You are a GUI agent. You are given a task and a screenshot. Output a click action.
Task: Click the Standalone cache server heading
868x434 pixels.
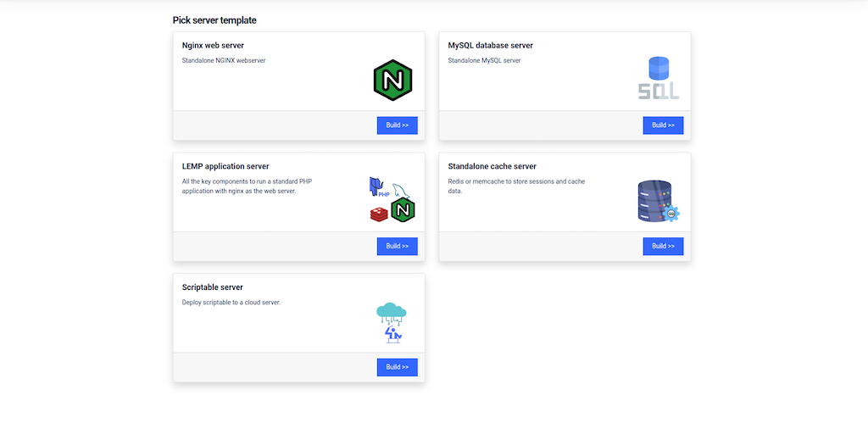point(492,167)
